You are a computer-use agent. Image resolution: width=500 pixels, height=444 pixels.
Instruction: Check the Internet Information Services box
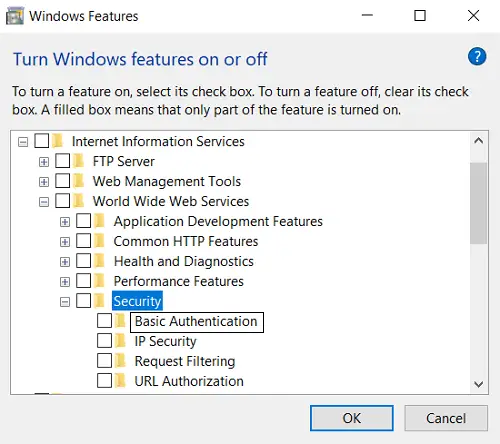(x=42, y=141)
